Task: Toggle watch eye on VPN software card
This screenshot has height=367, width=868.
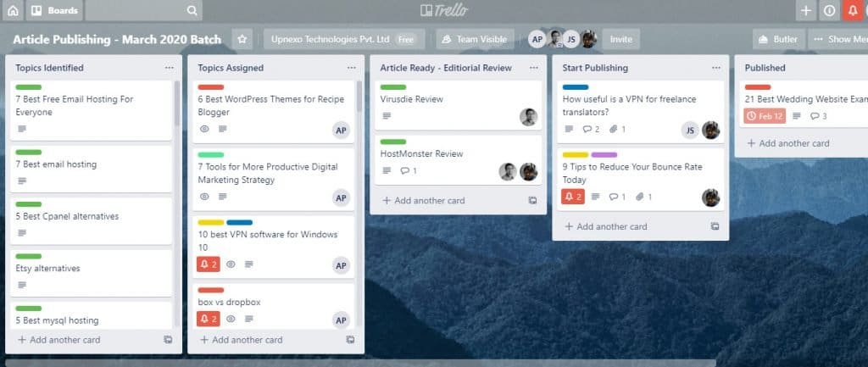Action: tap(231, 264)
